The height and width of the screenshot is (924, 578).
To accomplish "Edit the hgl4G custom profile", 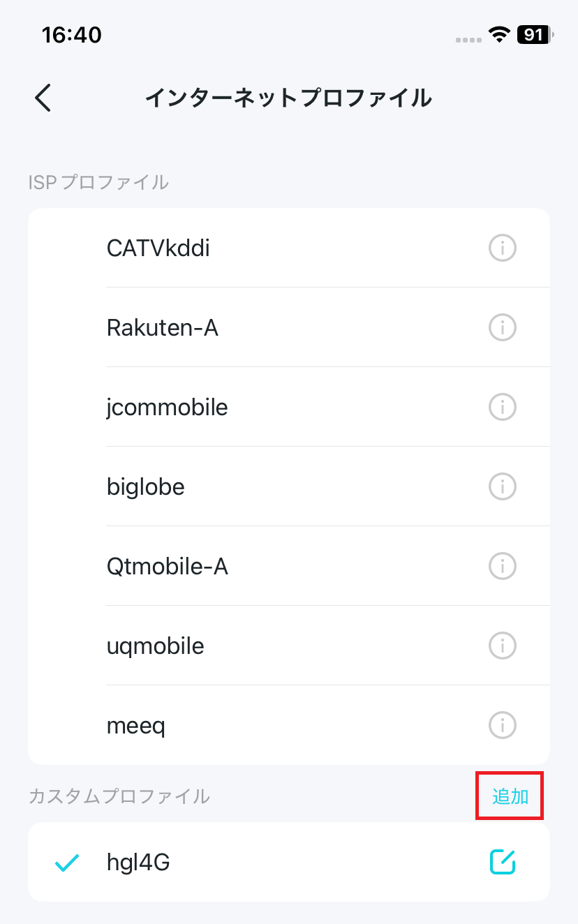I will tap(502, 862).
